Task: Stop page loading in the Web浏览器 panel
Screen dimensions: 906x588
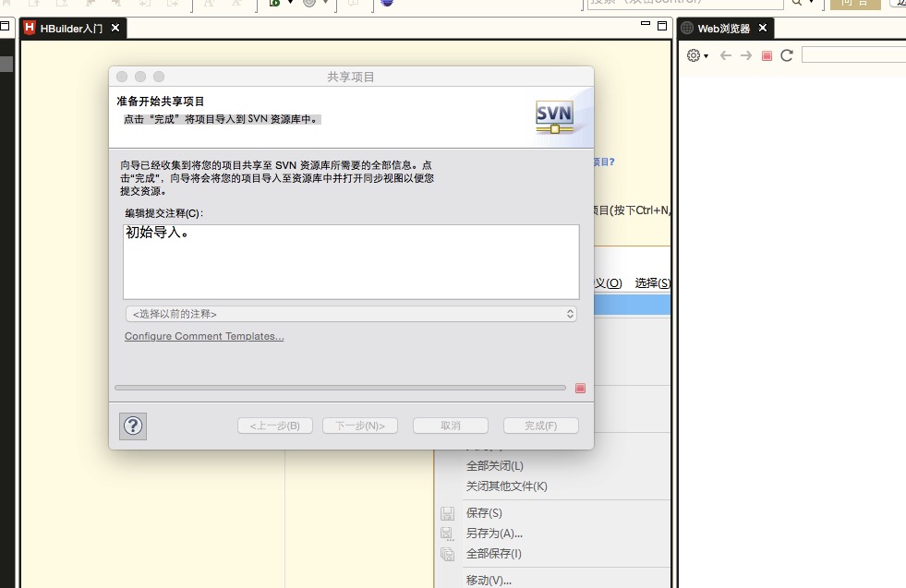Action: [767, 55]
